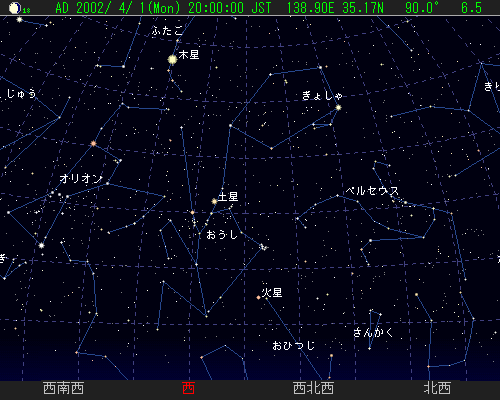
Task: Select Mars marked 火星
Action: [258, 297]
